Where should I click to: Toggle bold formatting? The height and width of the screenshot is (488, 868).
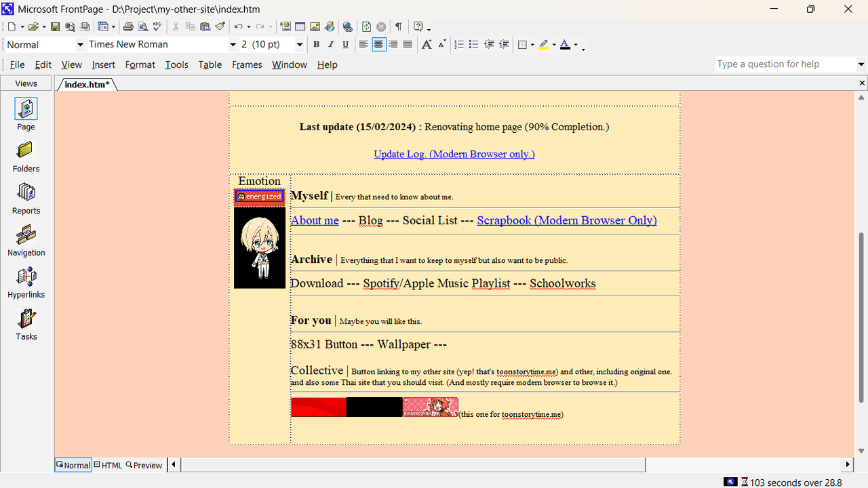coord(316,45)
